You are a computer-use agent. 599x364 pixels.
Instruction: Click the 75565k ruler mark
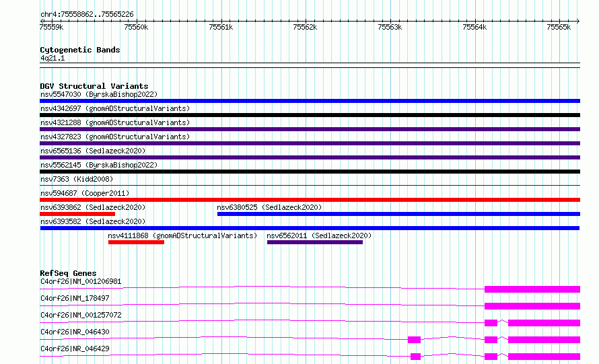(559, 27)
